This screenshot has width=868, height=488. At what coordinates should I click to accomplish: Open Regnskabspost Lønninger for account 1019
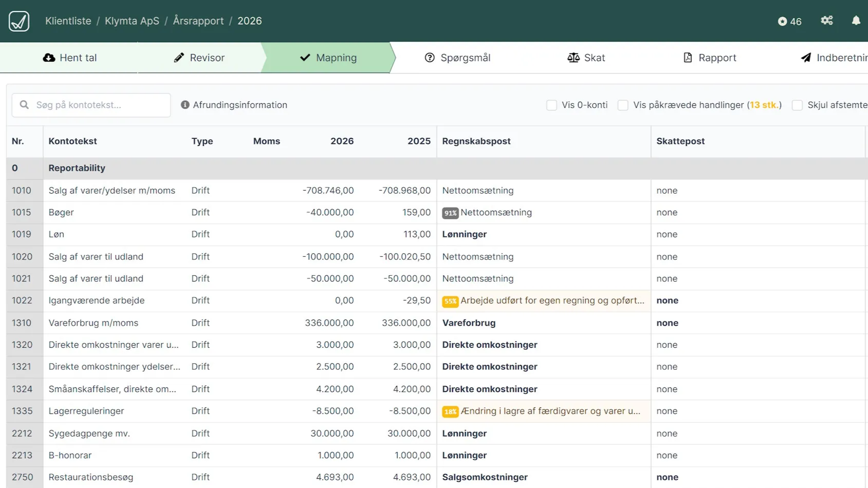pos(465,234)
